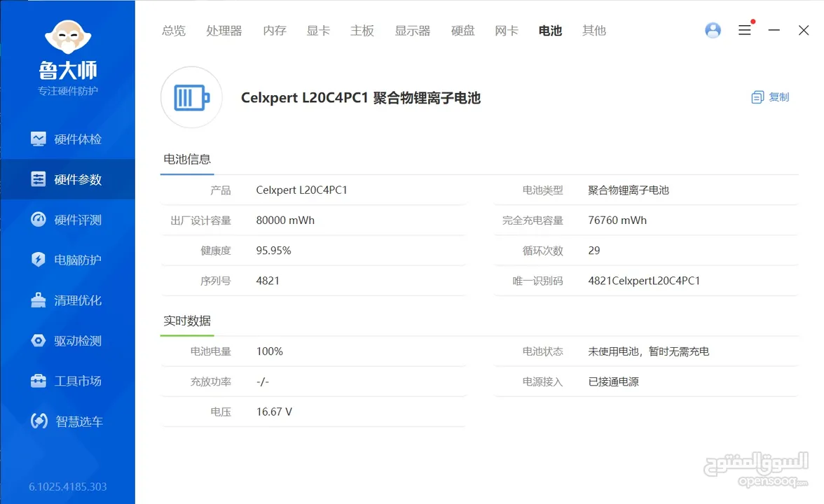Viewport: 824px width, 504px height.
Task: Click the cycle count value 29
Action: click(x=594, y=251)
